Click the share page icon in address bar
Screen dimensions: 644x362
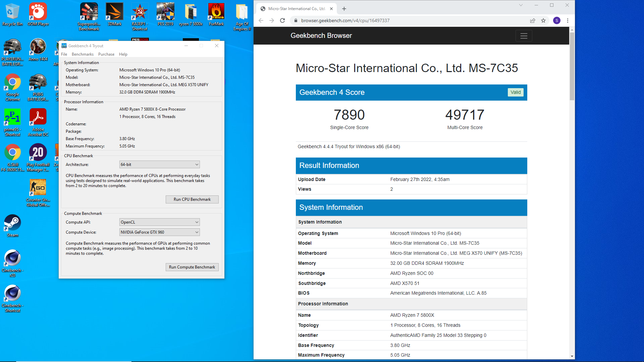point(533,20)
